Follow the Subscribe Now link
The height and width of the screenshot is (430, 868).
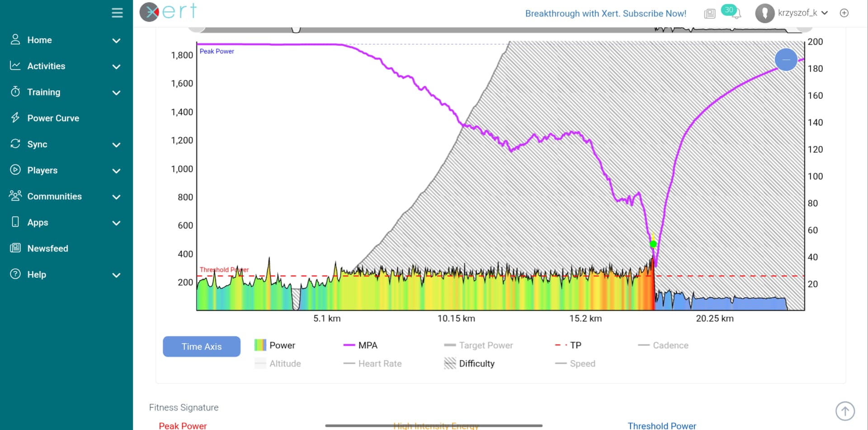(x=605, y=14)
